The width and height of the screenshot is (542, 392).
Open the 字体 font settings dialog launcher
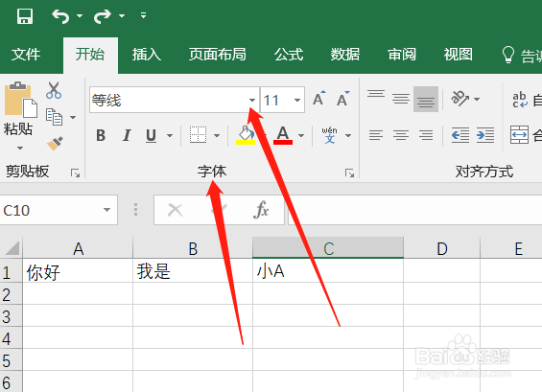pyautogui.click(x=349, y=173)
